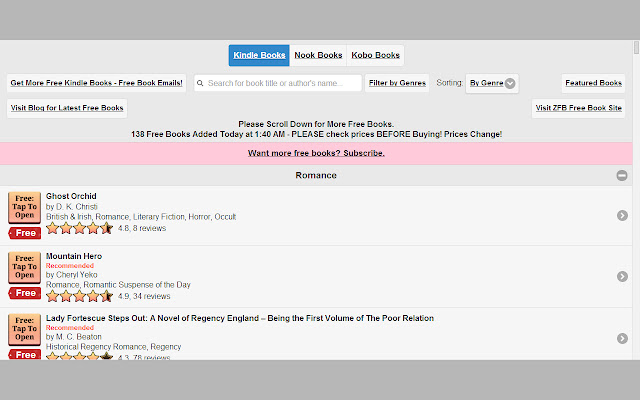The height and width of the screenshot is (400, 640).
Task: Click the star rating for Mountain Hero
Action: 79,296
